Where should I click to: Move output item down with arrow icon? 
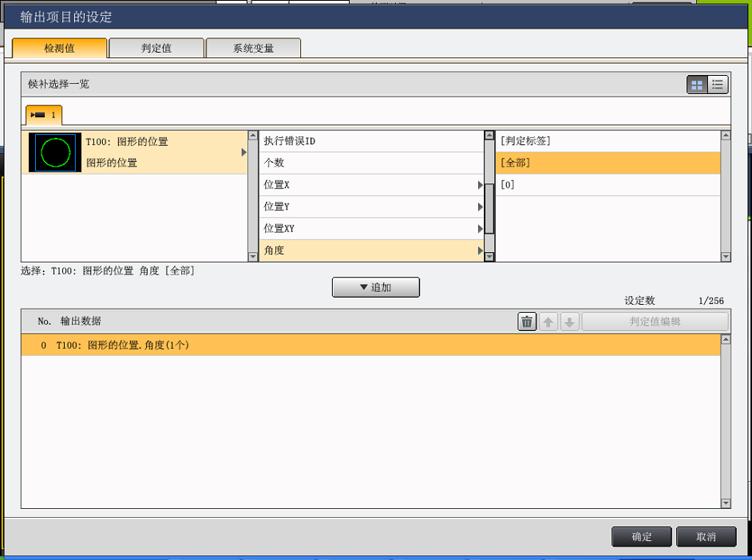pyautogui.click(x=569, y=321)
